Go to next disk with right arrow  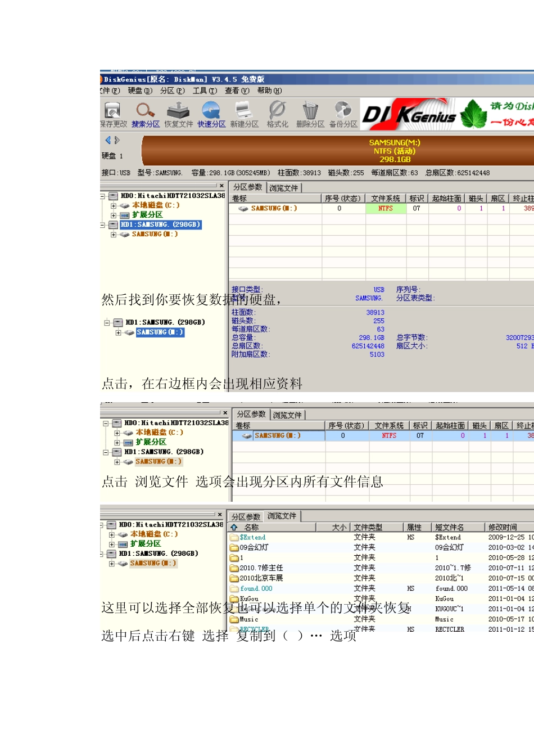[117, 140]
